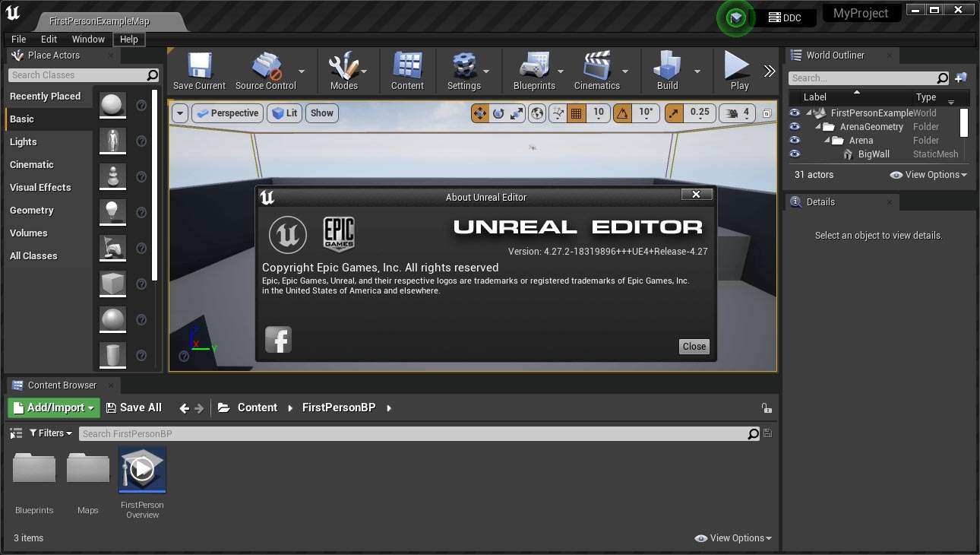980x555 pixels.
Task: Toggle grid snapping in viewport toolbar
Action: point(576,113)
